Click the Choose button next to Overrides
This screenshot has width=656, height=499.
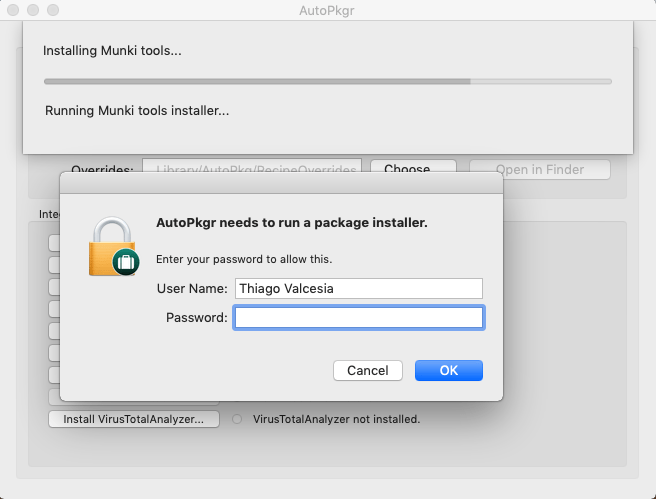(413, 169)
